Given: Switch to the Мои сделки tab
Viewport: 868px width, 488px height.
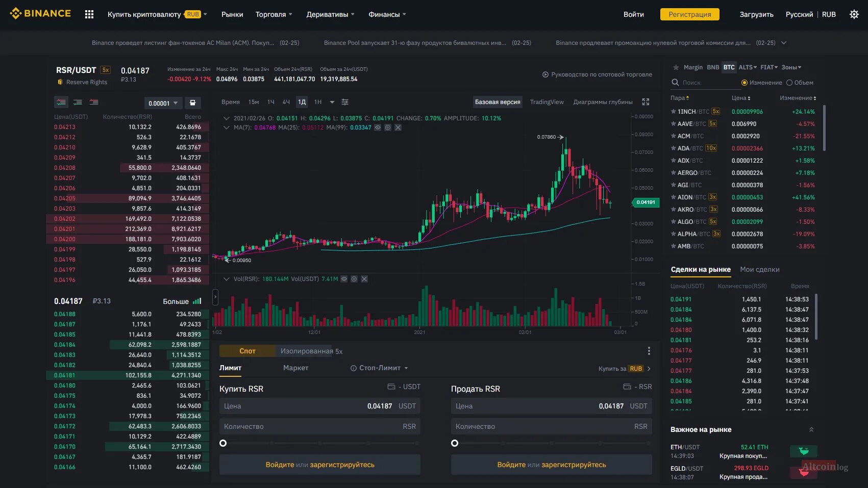Looking at the screenshot, I should (760, 269).
